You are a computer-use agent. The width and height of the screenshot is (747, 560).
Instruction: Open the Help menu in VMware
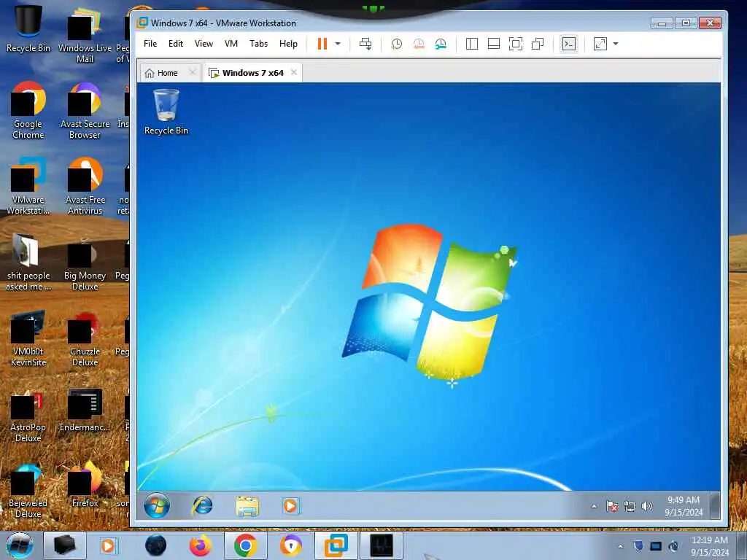[288, 44]
